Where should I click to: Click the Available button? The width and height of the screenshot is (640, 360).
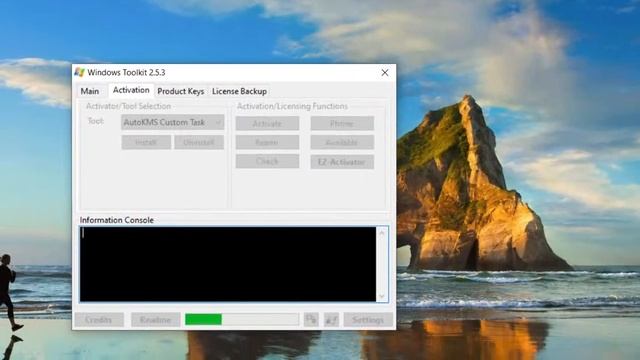tap(342, 142)
